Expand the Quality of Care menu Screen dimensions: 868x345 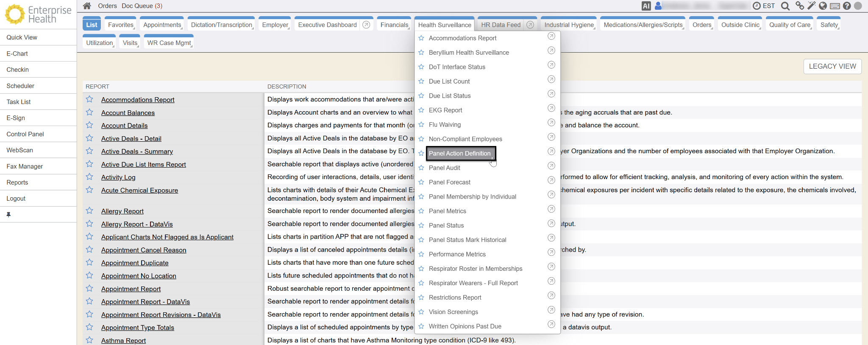tap(790, 25)
